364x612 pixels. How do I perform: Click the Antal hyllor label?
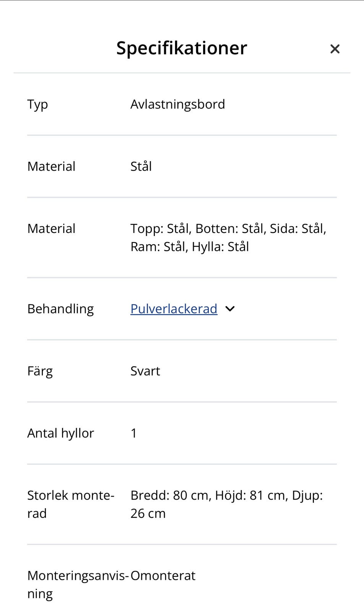[x=60, y=433]
